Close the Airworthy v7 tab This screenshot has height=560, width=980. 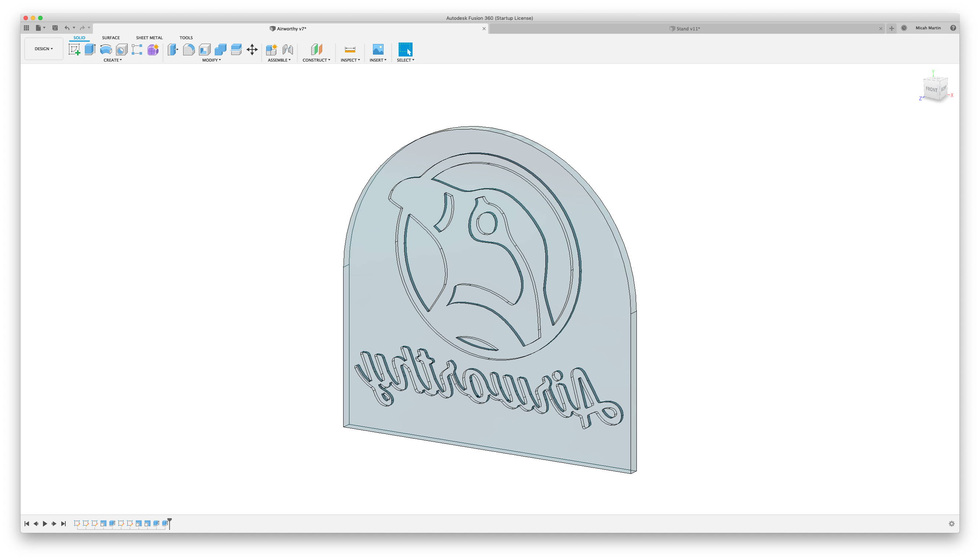point(484,29)
